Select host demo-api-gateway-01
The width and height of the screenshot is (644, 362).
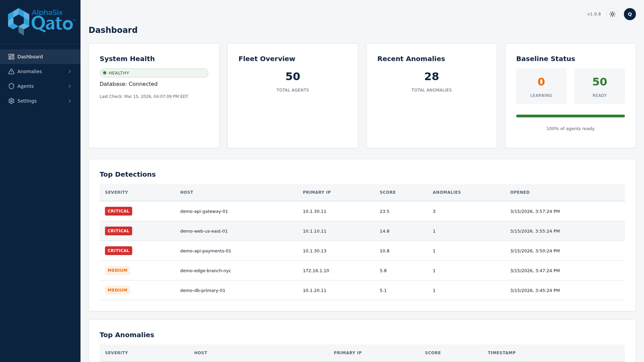pos(204,211)
